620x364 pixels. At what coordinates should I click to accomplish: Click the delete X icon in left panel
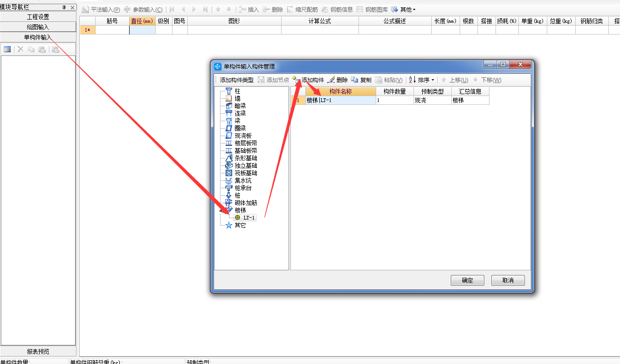coord(21,49)
